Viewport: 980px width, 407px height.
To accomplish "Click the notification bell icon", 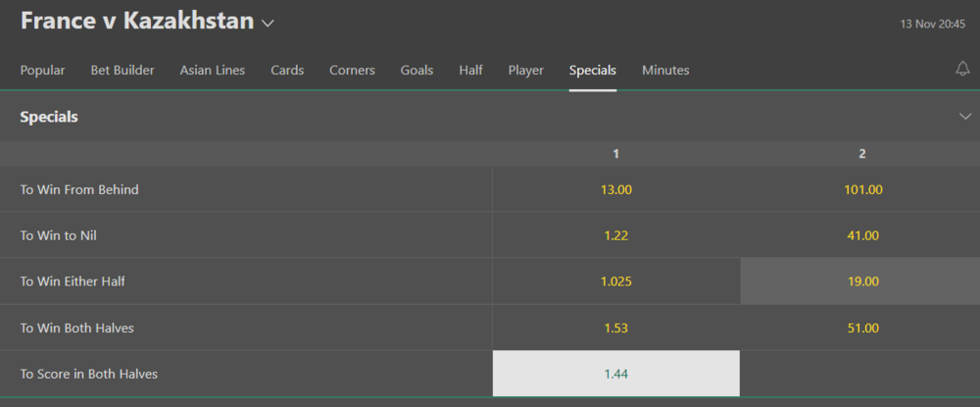I will pos(962,70).
